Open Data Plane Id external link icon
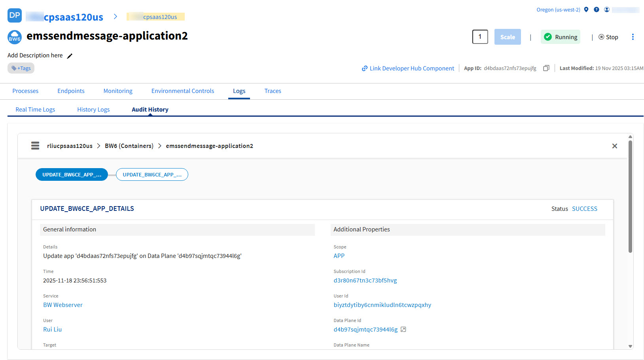 pos(403,330)
